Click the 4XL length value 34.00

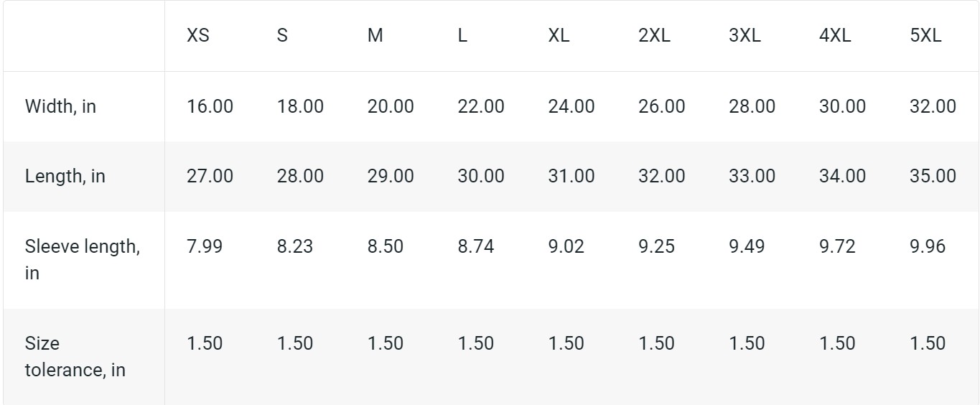tap(842, 176)
